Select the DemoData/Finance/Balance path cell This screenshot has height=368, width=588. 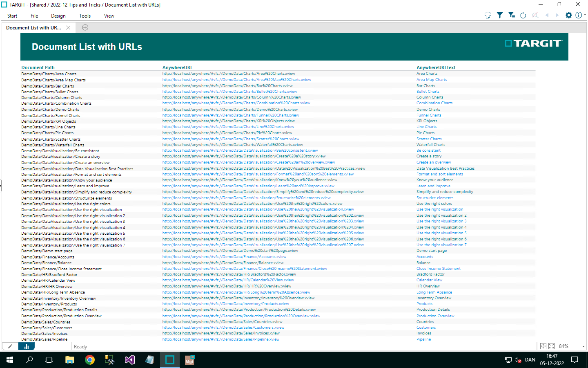click(x=47, y=263)
